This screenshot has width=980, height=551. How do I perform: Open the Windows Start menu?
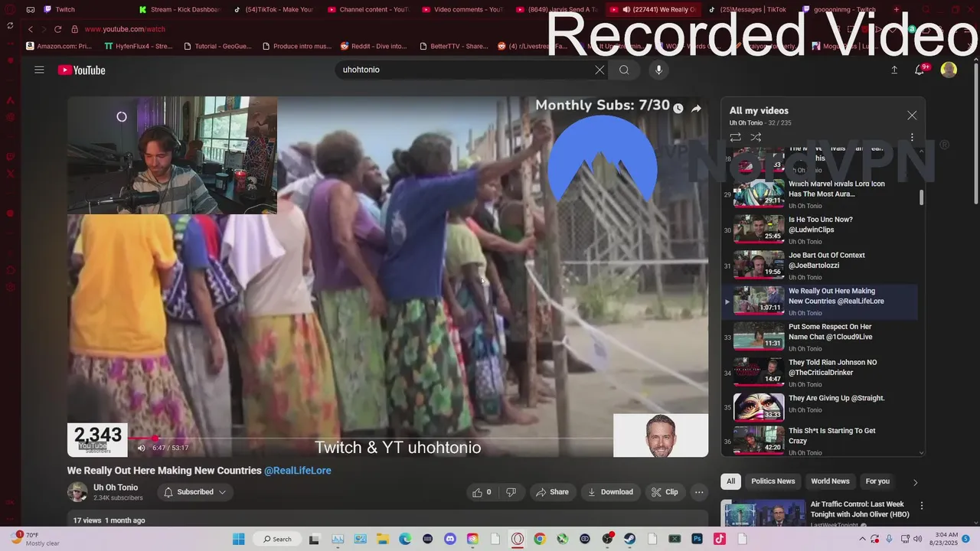coord(238,539)
